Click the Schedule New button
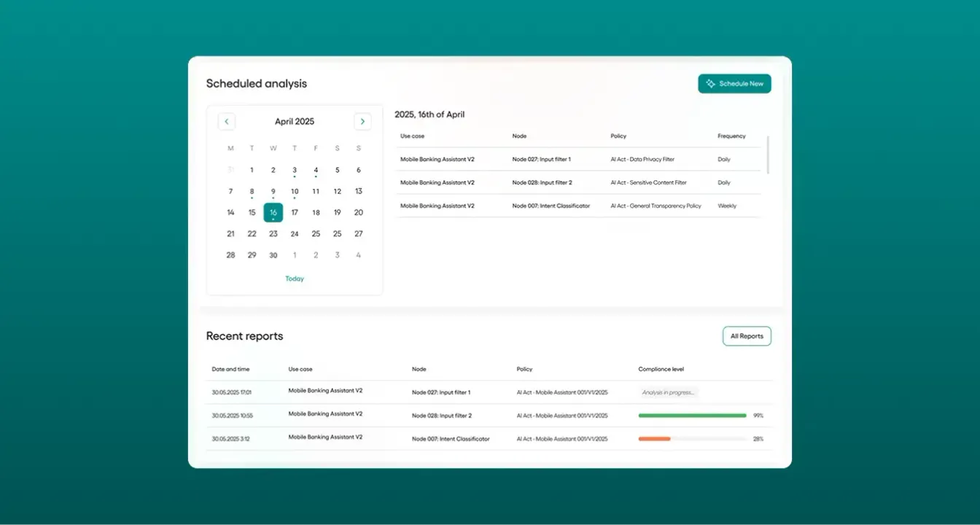The width and height of the screenshot is (980, 525). pos(734,84)
